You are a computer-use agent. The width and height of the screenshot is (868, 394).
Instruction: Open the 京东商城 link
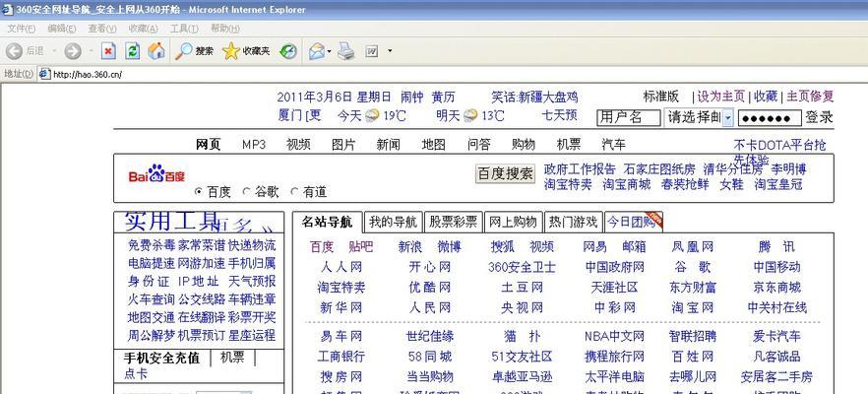click(776, 287)
